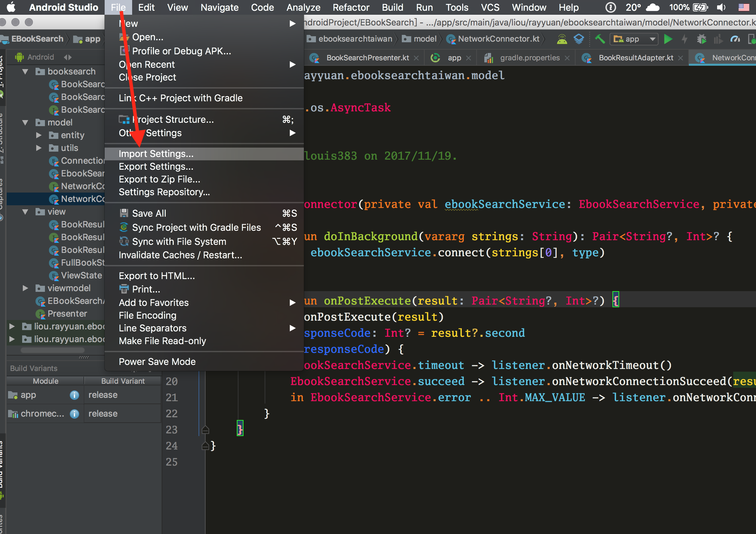Open release variant dropdown for app module
This screenshot has width=756, height=534.
point(122,395)
